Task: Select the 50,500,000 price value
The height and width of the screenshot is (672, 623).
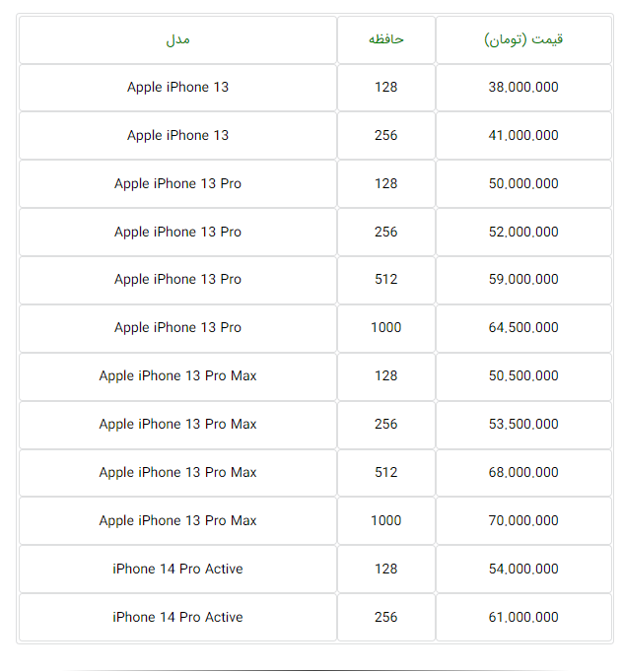Action: coord(523,375)
